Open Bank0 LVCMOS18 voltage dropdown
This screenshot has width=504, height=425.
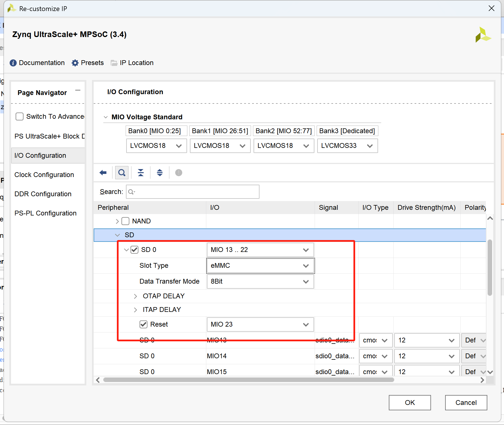(x=156, y=146)
